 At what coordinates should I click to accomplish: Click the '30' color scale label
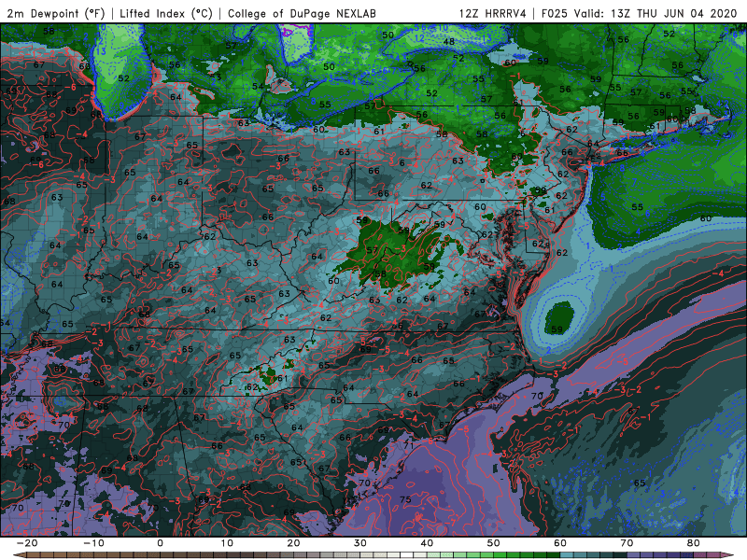360,543
